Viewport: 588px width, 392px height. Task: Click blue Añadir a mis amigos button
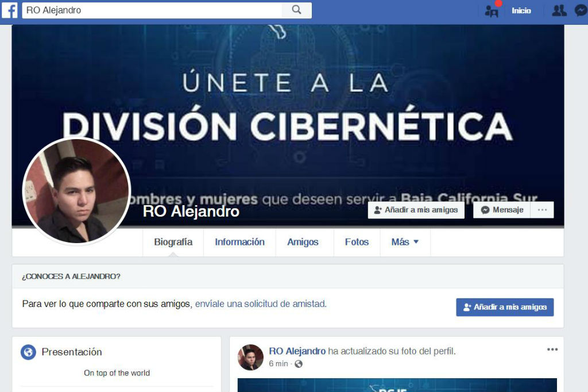[x=505, y=307]
